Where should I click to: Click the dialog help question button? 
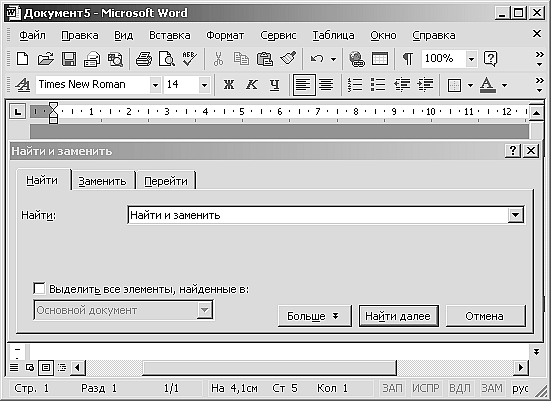point(513,151)
